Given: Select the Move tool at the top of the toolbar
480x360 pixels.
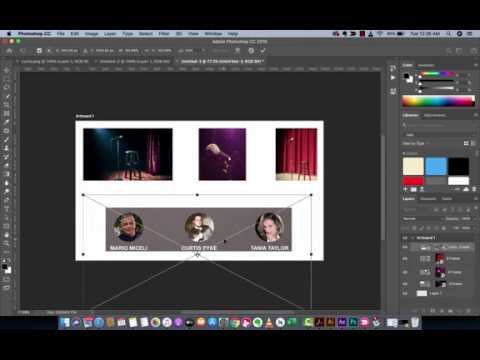Looking at the screenshot, I should [x=6, y=71].
